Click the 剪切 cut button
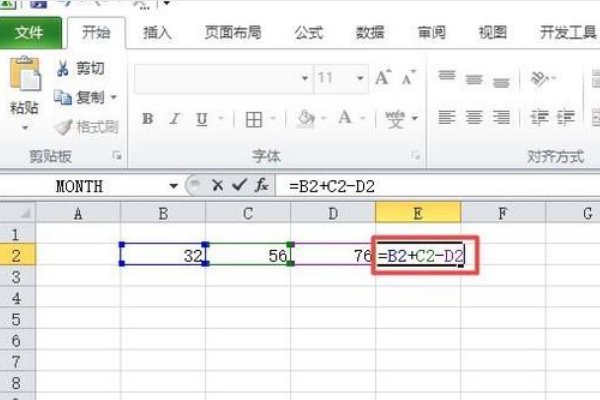 pos(80,69)
